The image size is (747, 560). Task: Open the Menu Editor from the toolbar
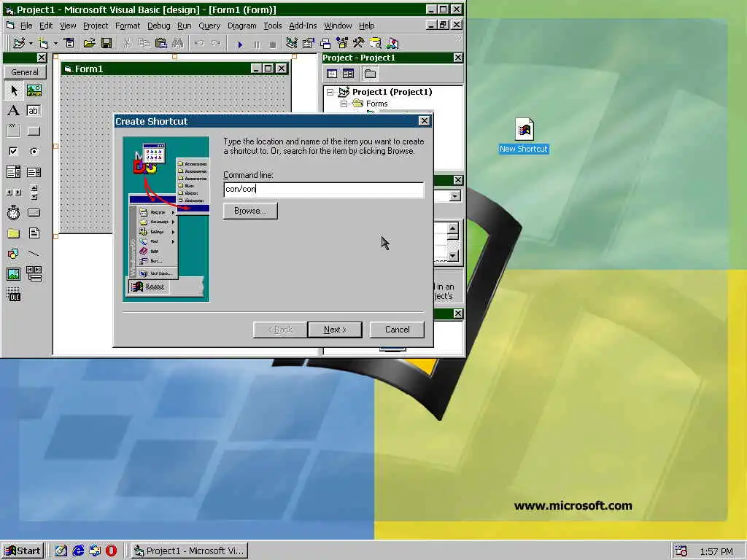[x=69, y=43]
